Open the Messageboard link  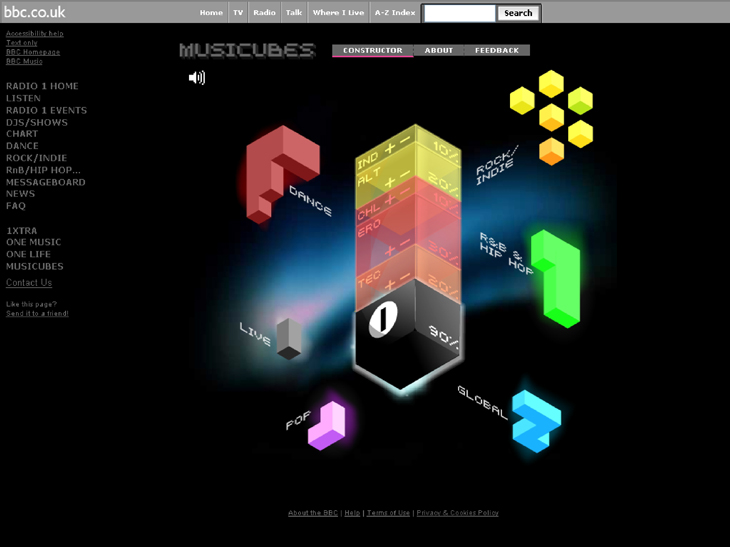pos(46,182)
